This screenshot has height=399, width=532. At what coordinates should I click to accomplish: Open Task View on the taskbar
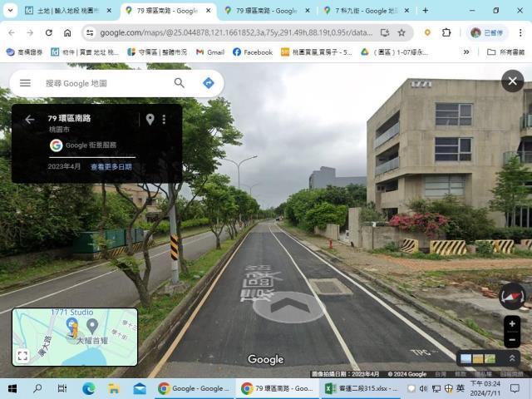(62, 388)
